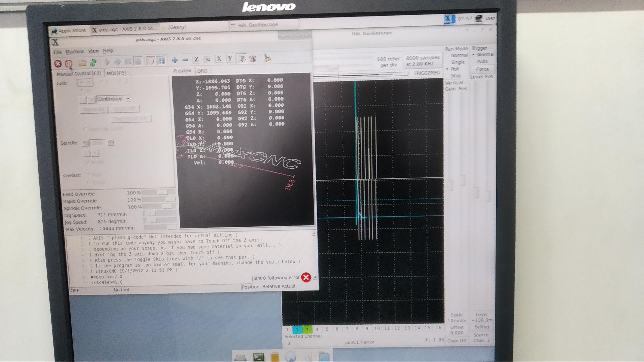
Task: Adjust the Feed Override slider
Action: [x=159, y=192]
